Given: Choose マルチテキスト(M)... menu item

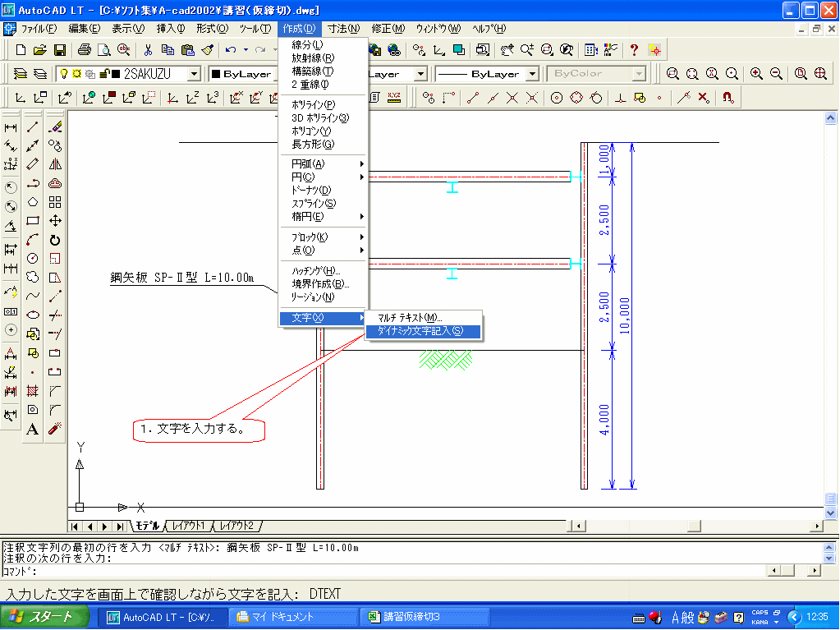Looking at the screenshot, I should [423, 318].
